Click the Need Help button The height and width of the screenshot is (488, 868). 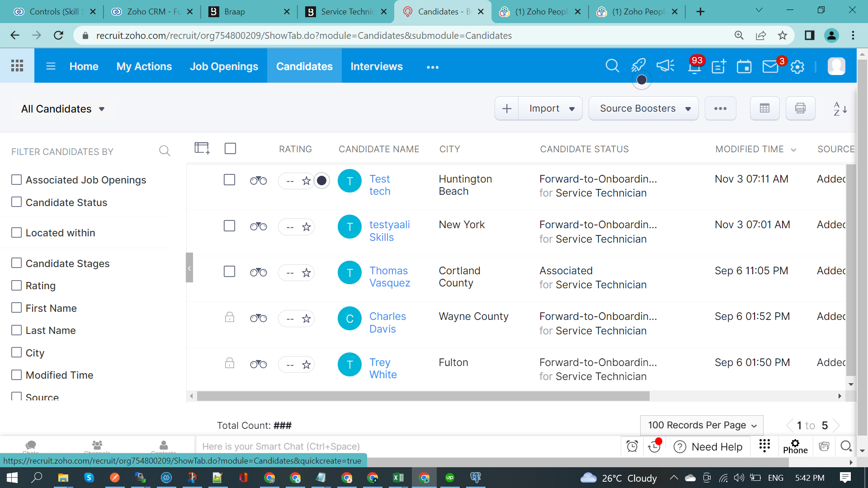(x=708, y=447)
